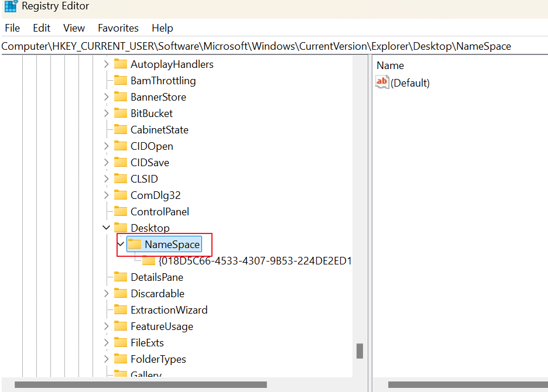Expand the Discardable key
Screen dimensions: 548x392
point(106,294)
